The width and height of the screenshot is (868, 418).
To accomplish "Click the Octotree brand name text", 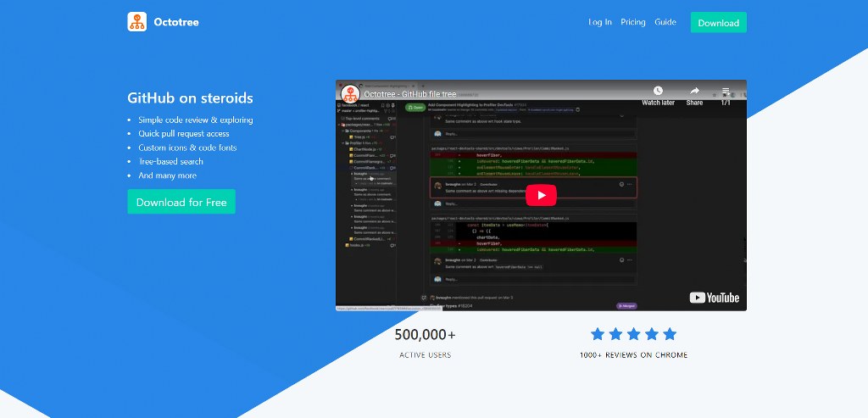I will pyautogui.click(x=176, y=22).
